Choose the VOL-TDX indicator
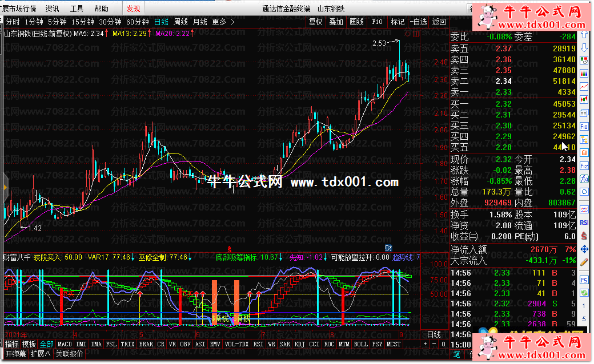The image size is (594, 364). 237,344
